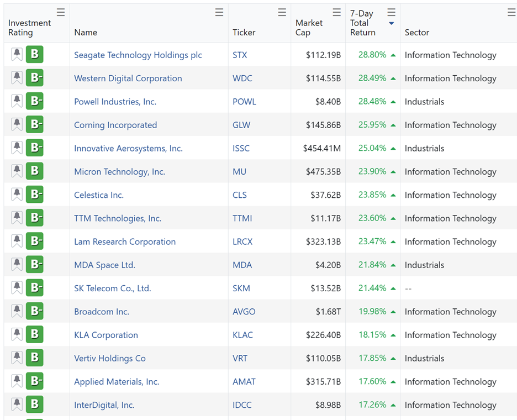Click the B- rating badge for Broadcom Inc.
The image size is (517, 420).
pos(35,312)
